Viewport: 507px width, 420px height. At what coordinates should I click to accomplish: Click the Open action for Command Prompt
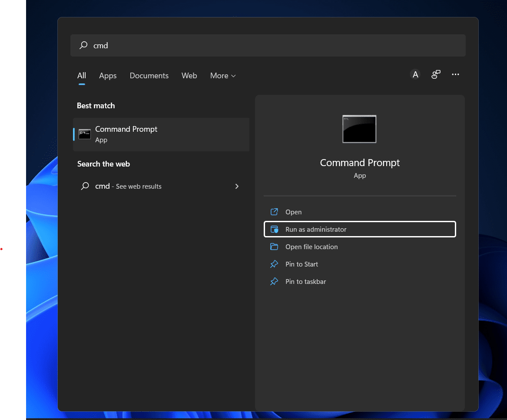tap(293, 212)
